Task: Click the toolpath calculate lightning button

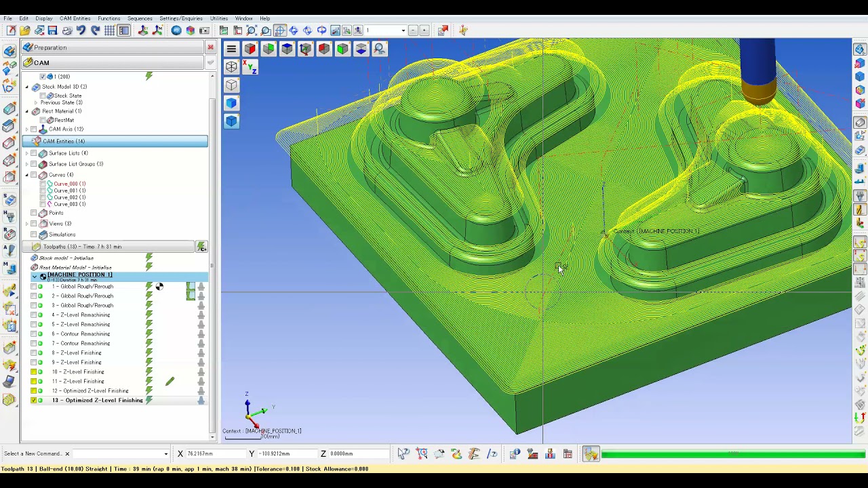Action: point(201,247)
